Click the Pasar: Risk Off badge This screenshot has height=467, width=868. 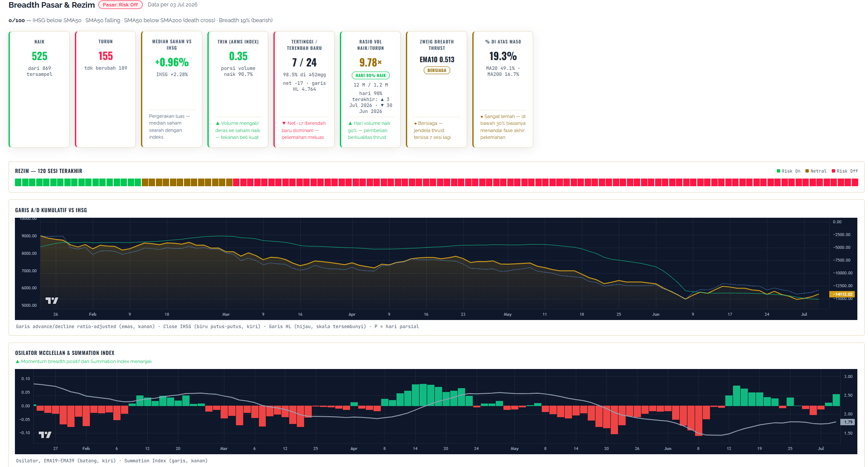point(120,5)
